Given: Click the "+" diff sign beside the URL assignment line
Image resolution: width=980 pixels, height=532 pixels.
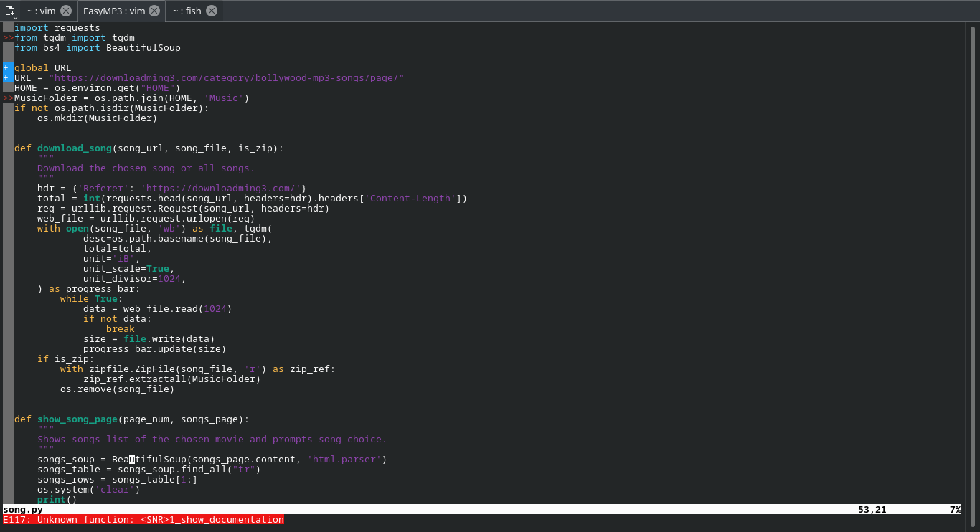Looking at the screenshot, I should [x=4, y=77].
